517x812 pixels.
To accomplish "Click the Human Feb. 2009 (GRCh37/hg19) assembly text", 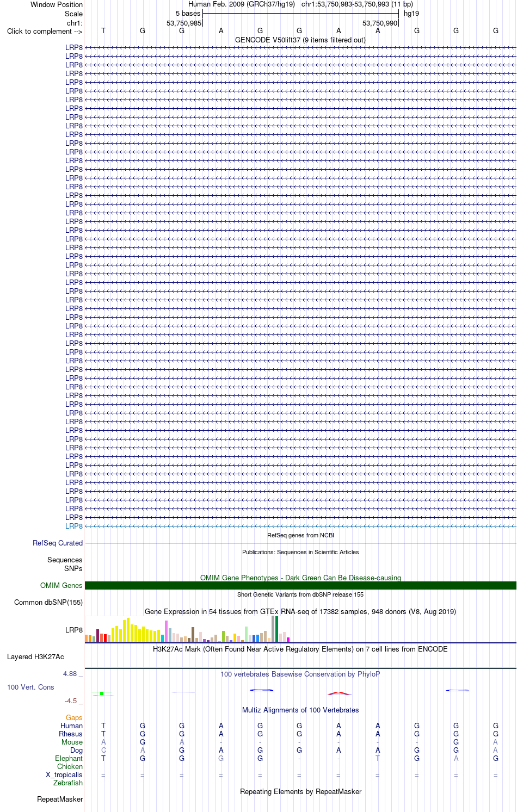I will point(242,4).
